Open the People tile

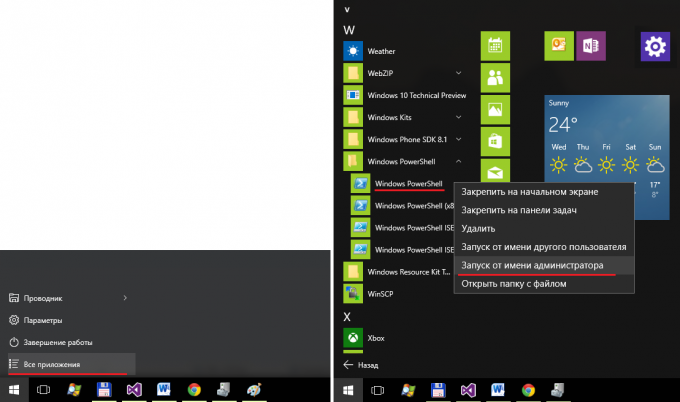(x=495, y=78)
